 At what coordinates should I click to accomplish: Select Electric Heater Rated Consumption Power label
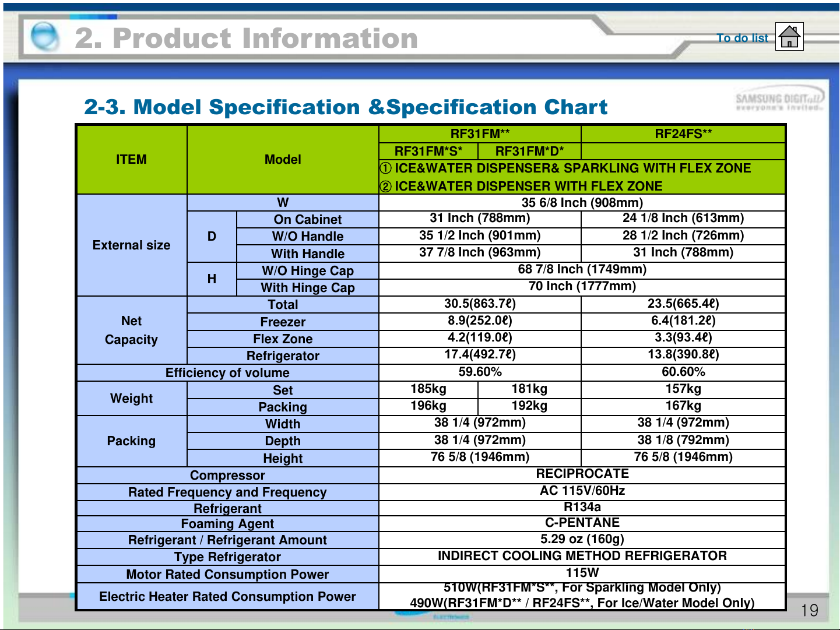(227, 597)
